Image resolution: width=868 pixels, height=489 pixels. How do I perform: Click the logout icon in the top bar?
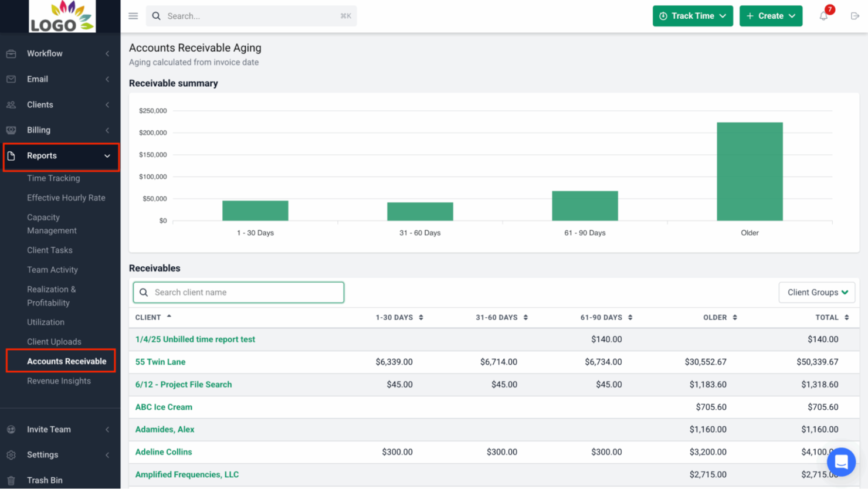pyautogui.click(x=855, y=16)
